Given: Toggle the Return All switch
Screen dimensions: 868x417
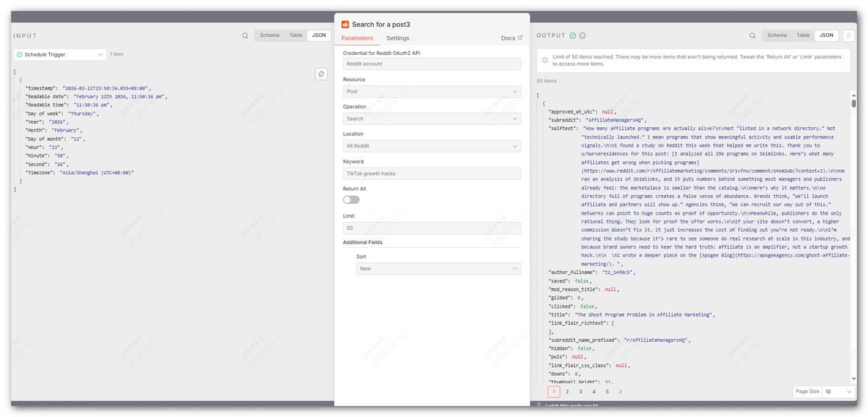Looking at the screenshot, I should (351, 199).
